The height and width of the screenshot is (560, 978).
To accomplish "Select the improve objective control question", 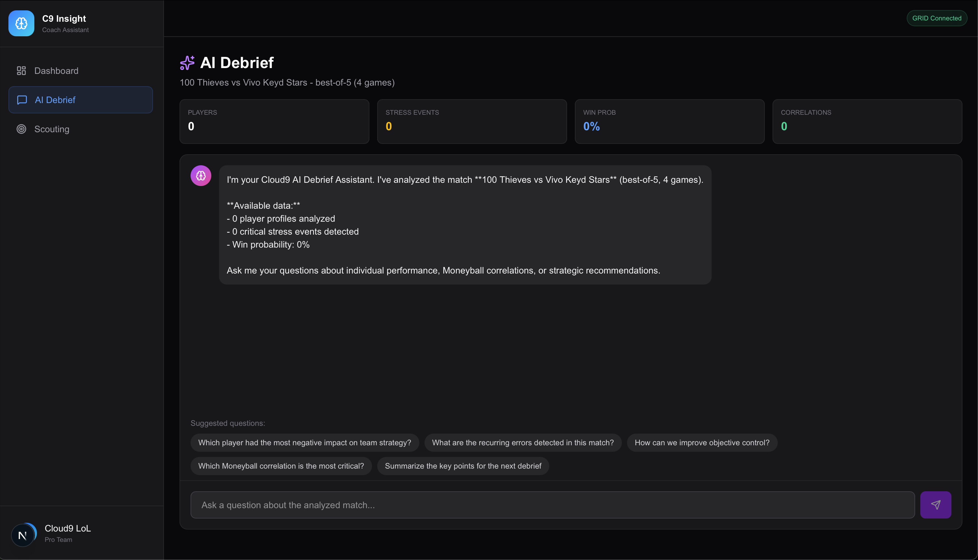I will click(x=702, y=443).
